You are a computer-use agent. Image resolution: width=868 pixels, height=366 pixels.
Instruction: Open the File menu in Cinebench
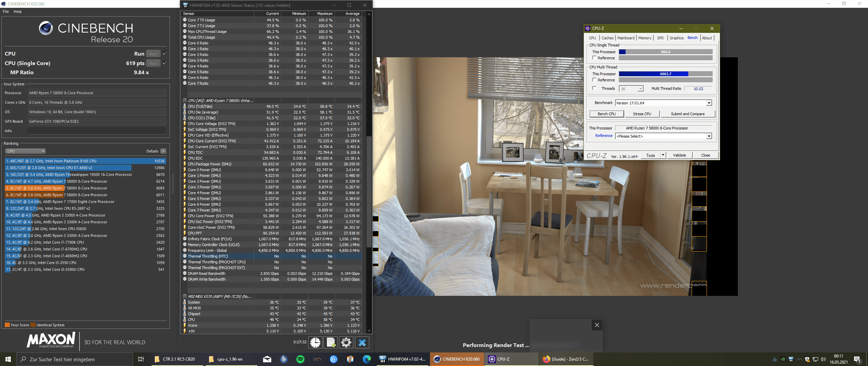point(6,12)
